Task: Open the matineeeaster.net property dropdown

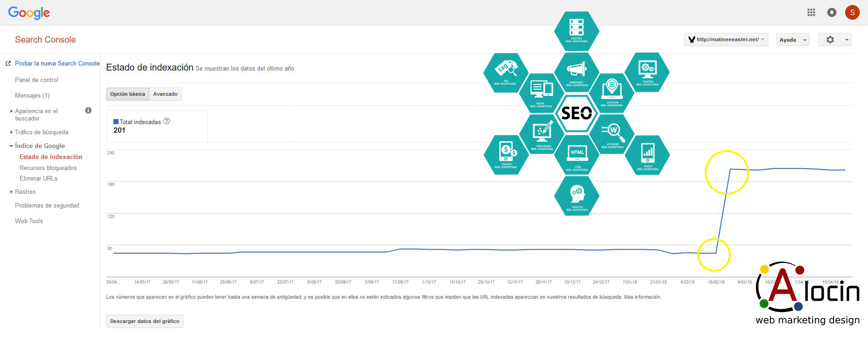Action: (726, 40)
